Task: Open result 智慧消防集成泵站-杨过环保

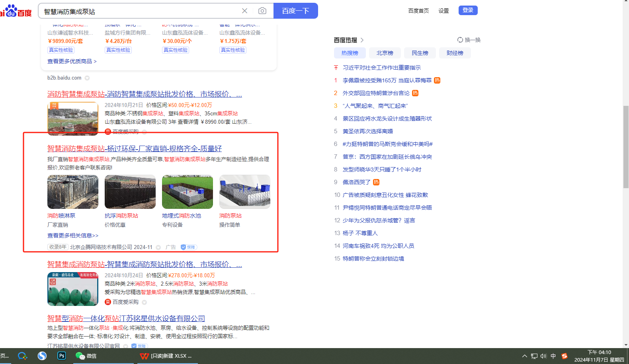Action: pyautogui.click(x=135, y=148)
